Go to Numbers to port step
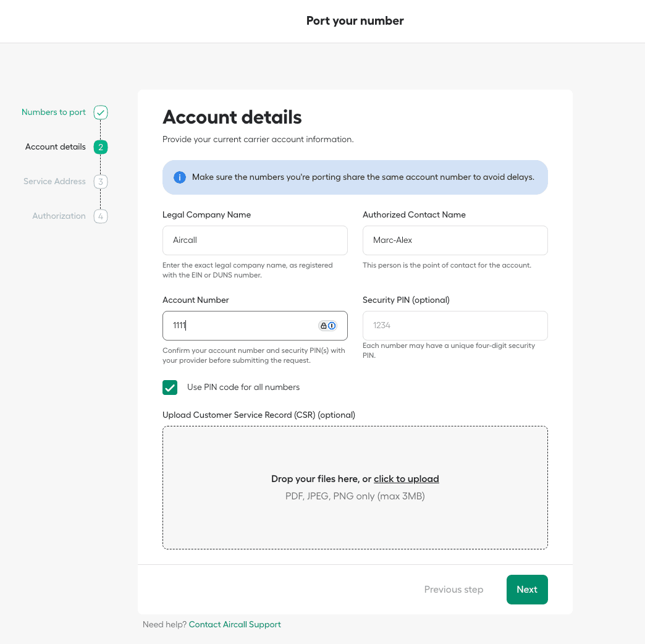The width and height of the screenshot is (645, 644). coord(54,112)
